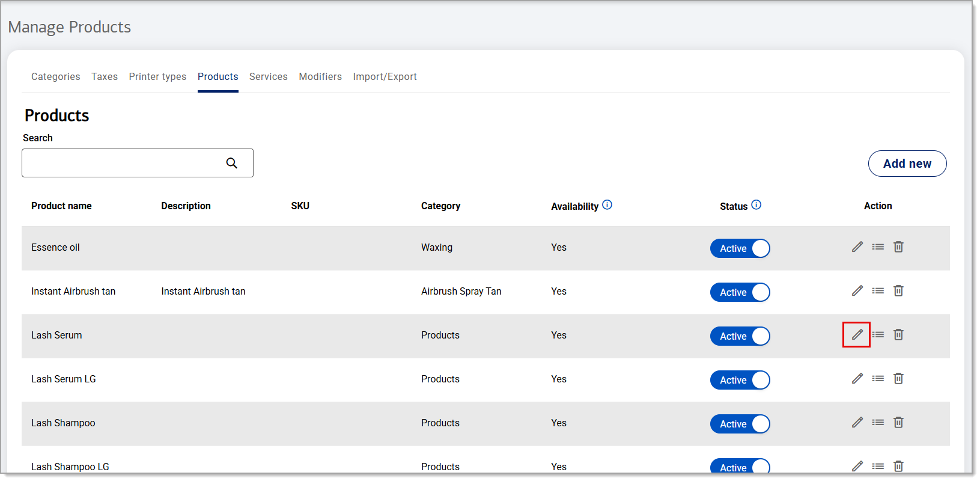Edit the Lash Serum LG product
The width and height of the screenshot is (980, 481).
click(x=857, y=379)
